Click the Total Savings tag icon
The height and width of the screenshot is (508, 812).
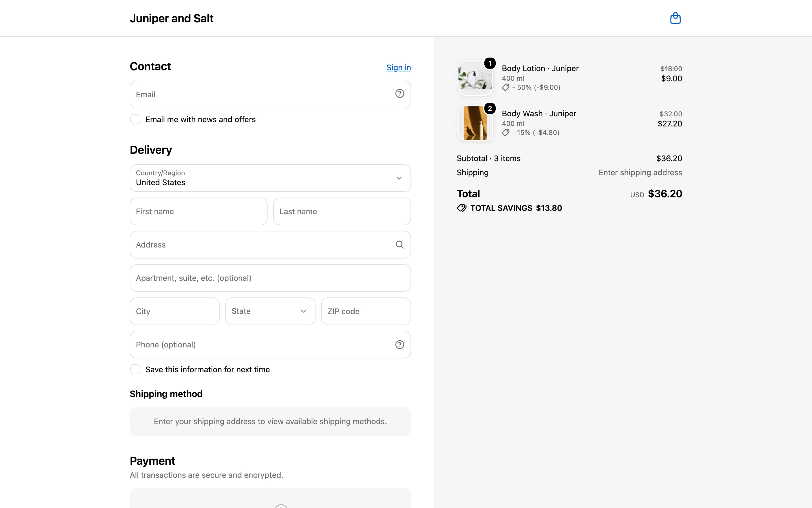(462, 208)
